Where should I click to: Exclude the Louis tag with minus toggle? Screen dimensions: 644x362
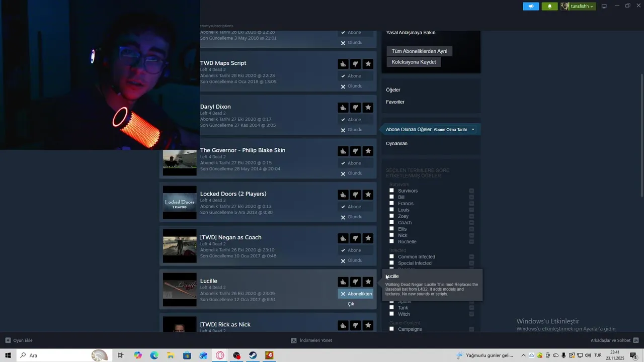tap(471, 210)
